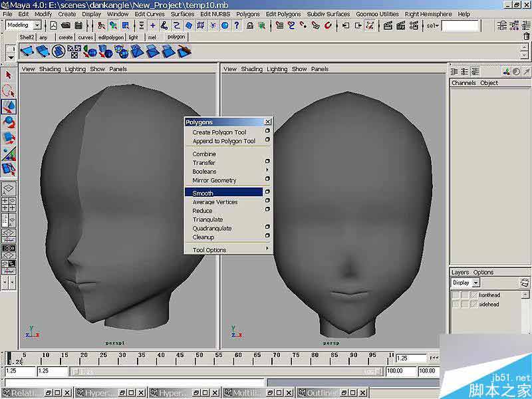Switch to the polygon shelf tab
This screenshot has height=399, width=532.
(x=176, y=37)
